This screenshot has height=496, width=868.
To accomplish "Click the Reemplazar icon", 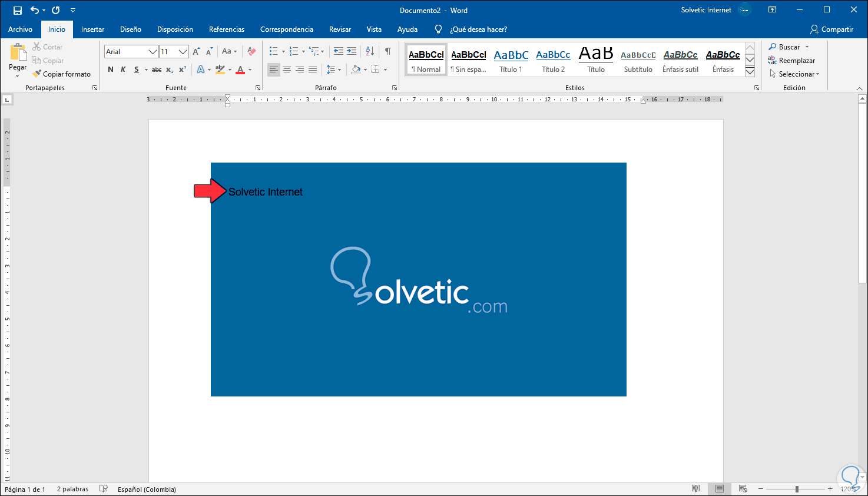I will 791,61.
